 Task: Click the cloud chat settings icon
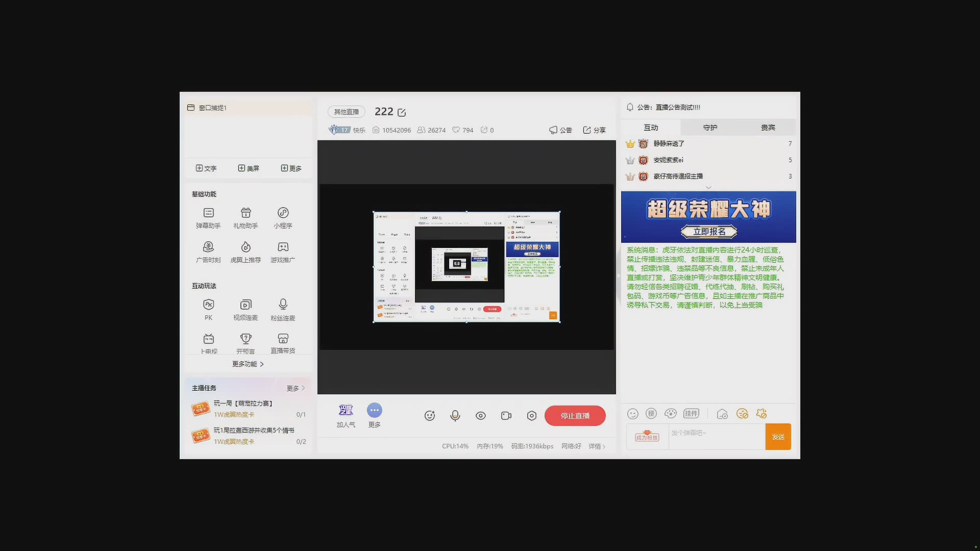point(722,414)
